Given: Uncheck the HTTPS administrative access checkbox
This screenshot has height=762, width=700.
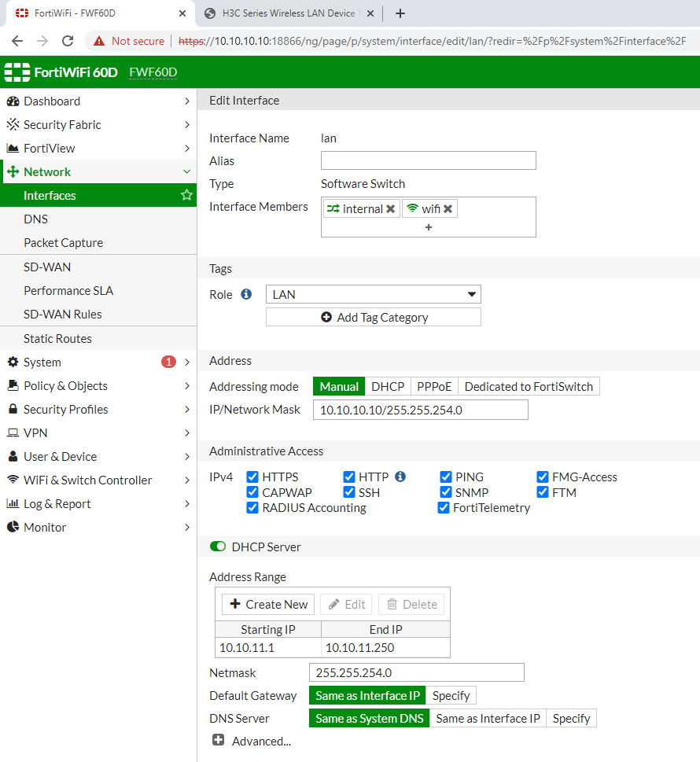Looking at the screenshot, I should pos(252,477).
